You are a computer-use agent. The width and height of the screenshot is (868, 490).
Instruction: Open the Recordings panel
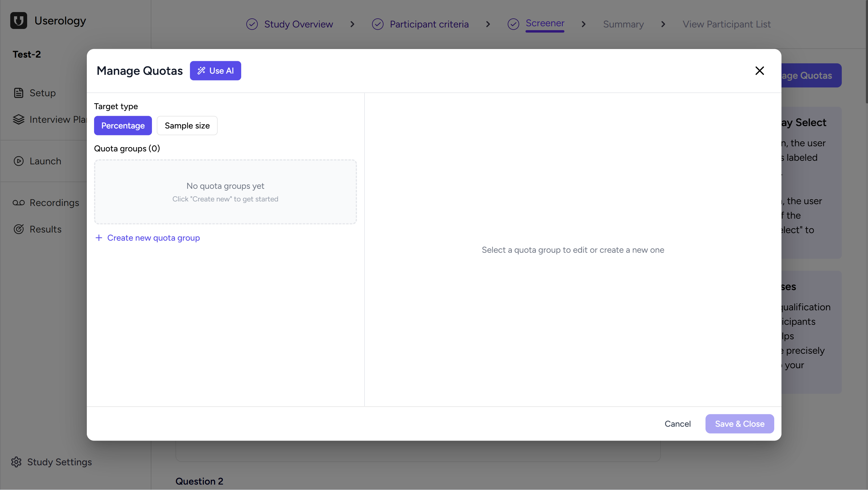point(54,203)
